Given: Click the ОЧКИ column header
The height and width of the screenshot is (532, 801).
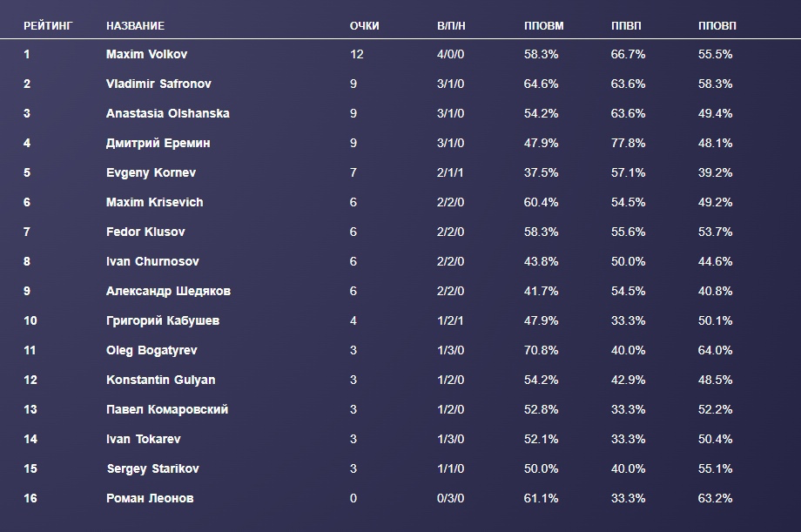Looking at the screenshot, I should click(364, 26).
